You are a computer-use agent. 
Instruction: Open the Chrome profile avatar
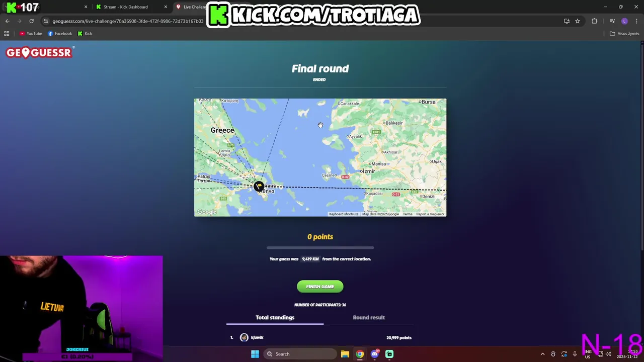click(x=624, y=21)
